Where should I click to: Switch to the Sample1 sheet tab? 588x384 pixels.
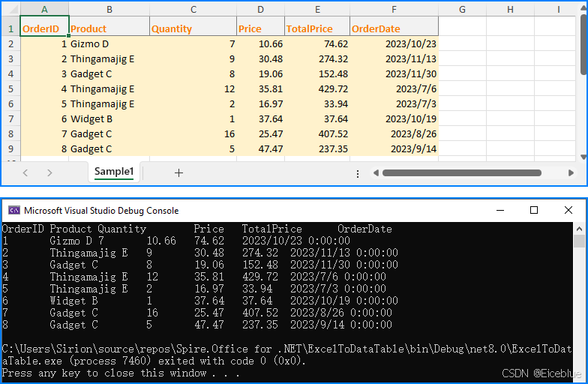[x=113, y=172]
